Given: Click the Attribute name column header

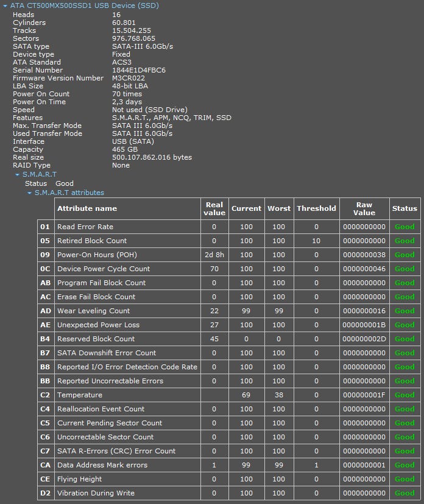Looking at the screenshot, I should (87, 208).
